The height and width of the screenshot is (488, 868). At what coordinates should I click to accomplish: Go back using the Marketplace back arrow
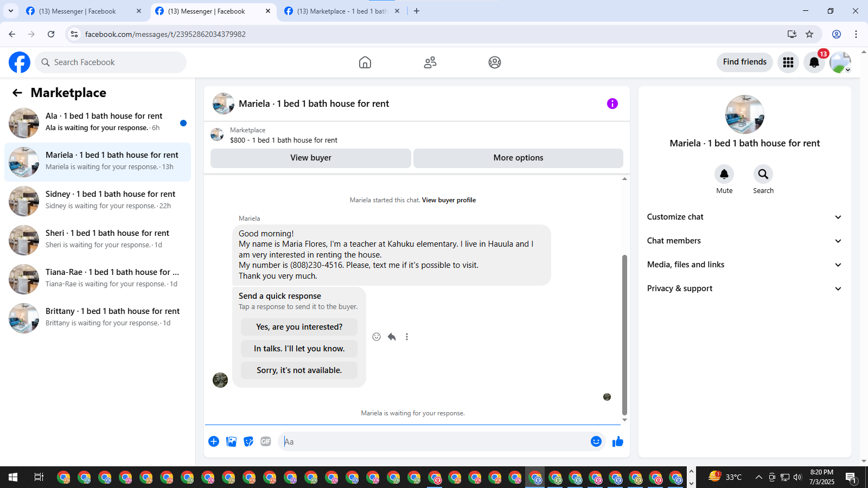click(x=17, y=93)
